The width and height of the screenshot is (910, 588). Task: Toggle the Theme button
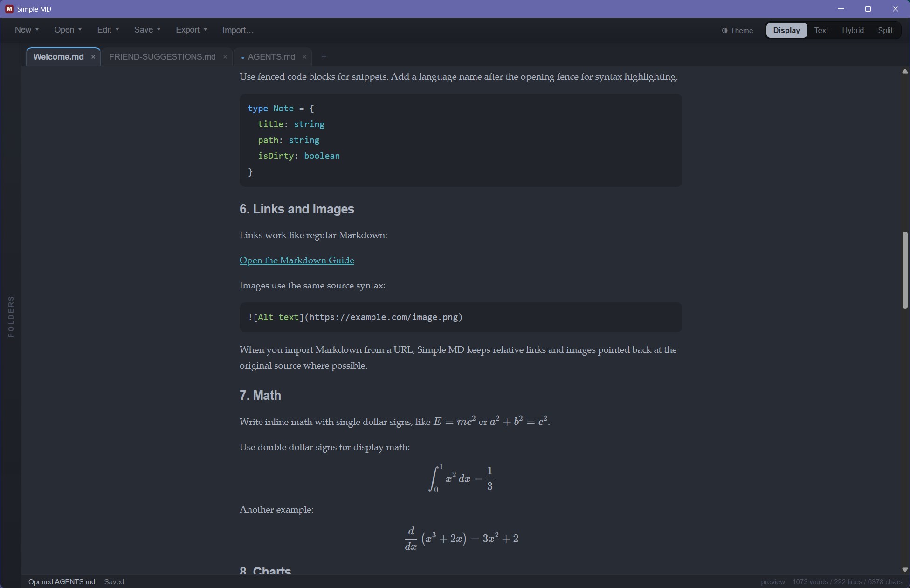click(738, 30)
